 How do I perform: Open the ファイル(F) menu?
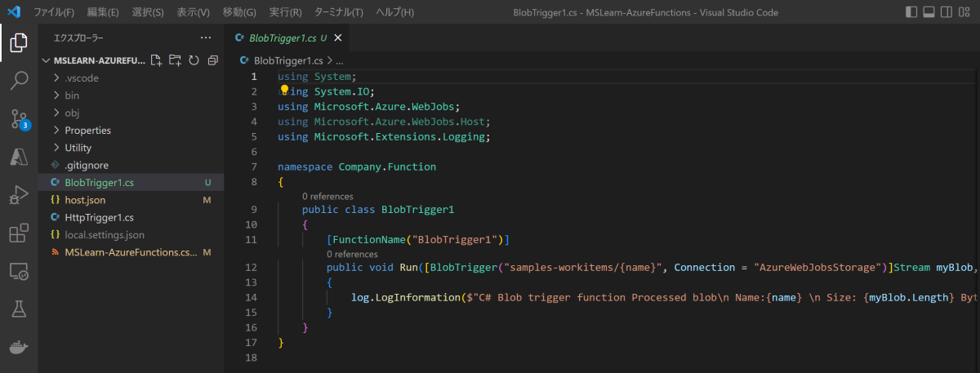(x=54, y=12)
